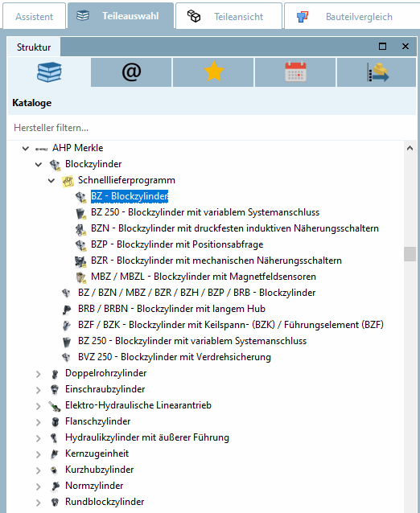420x513 pixels.
Task: Click the AHP Merkle manufacturer logo icon
Action: pos(42,148)
